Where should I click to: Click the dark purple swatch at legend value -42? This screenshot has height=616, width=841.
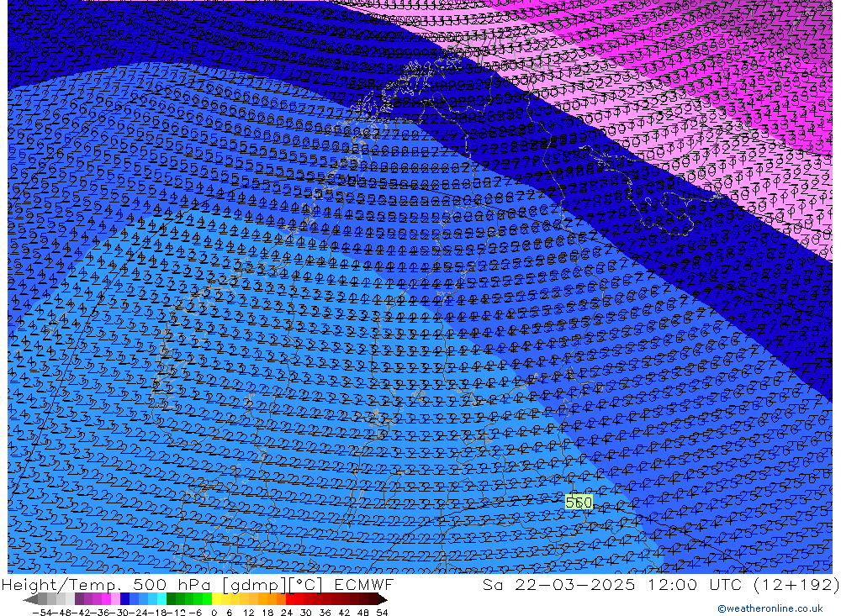point(79,599)
